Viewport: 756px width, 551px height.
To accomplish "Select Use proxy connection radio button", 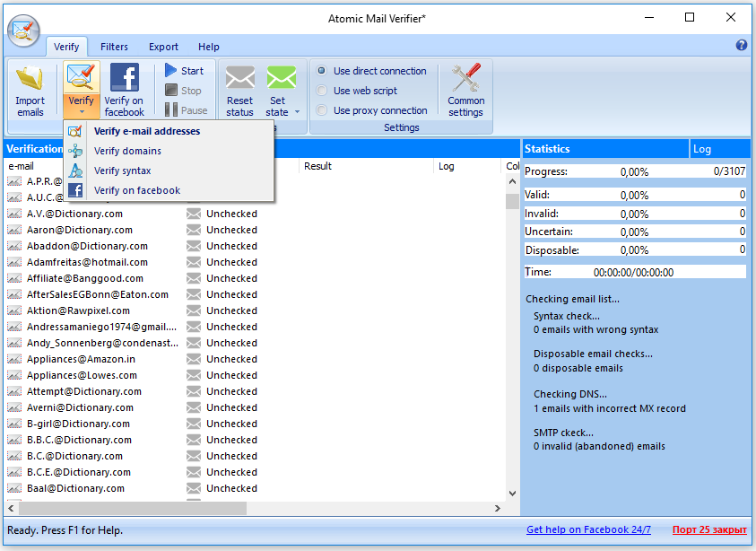I will pyautogui.click(x=322, y=110).
